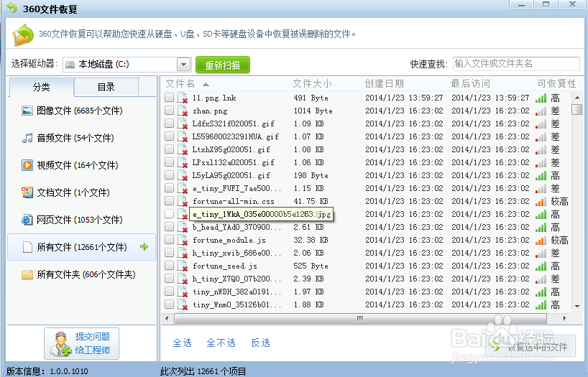Click the vertical scrollbar down arrow
The height and width of the screenshot is (377, 588).
click(577, 306)
